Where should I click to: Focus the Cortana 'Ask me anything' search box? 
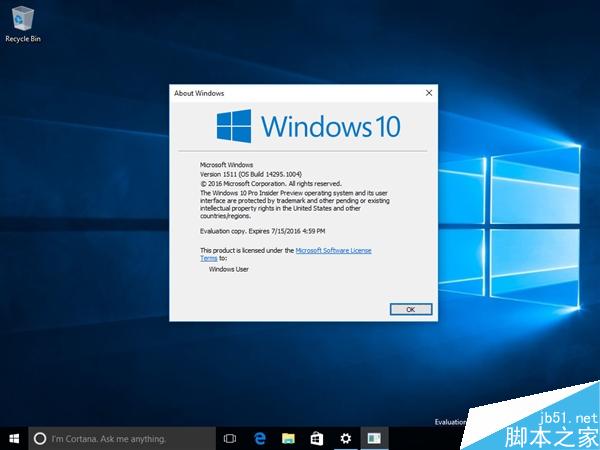122,439
